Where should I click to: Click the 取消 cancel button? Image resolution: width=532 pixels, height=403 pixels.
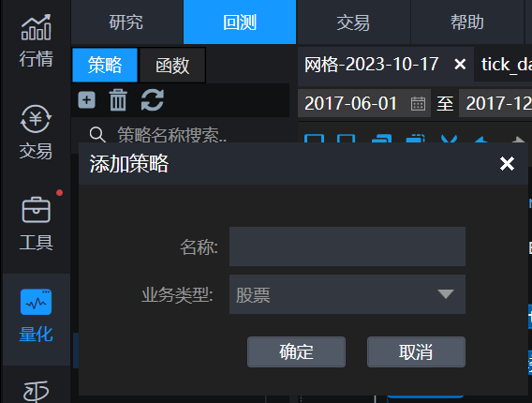click(416, 351)
